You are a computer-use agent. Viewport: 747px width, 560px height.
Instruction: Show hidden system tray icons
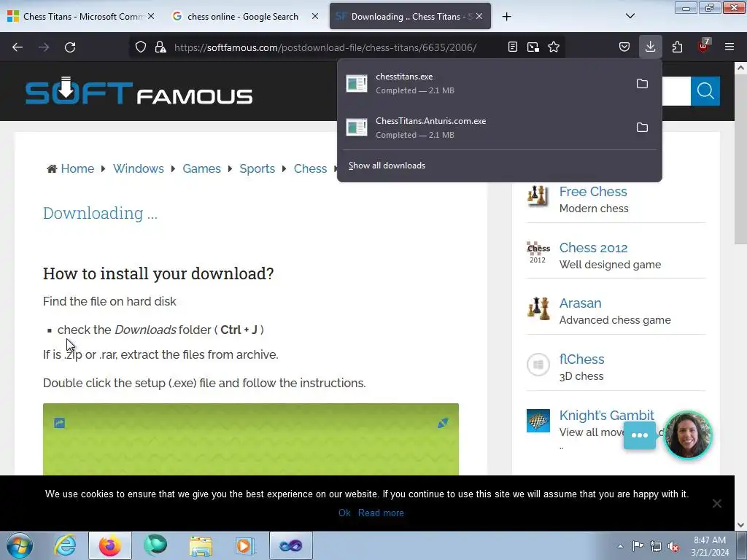620,546
